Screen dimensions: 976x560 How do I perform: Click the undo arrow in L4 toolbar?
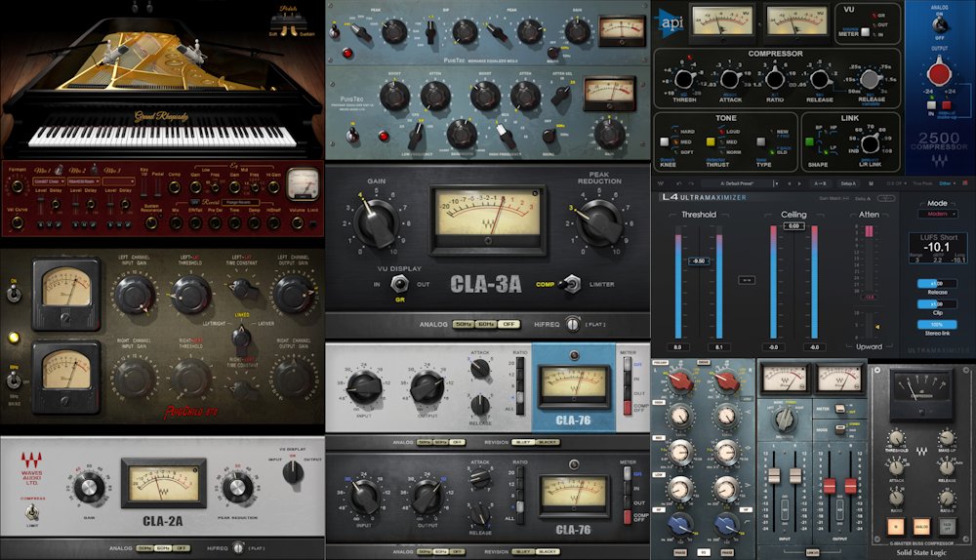[679, 183]
